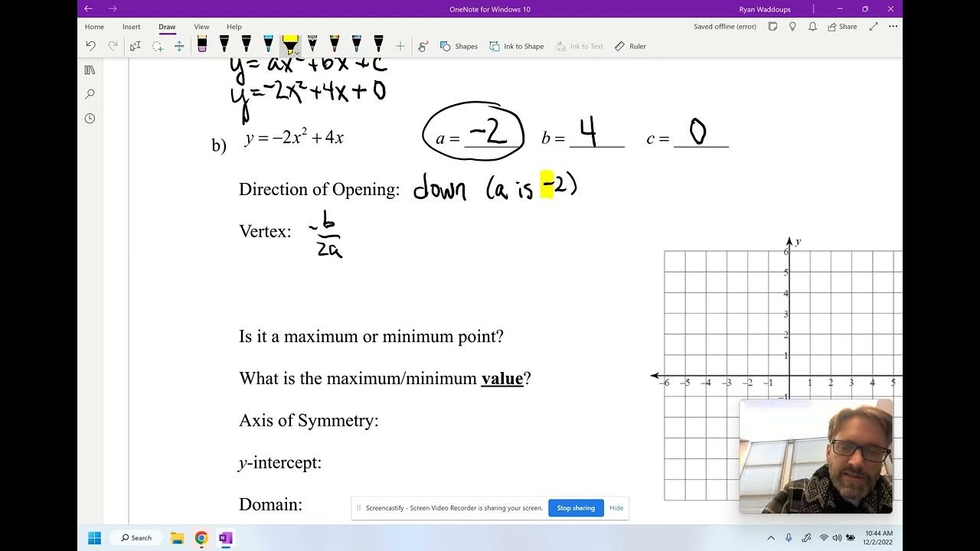Open Recent Notes clock icon
Viewport: 980px width, 551px height.
tap(90, 119)
